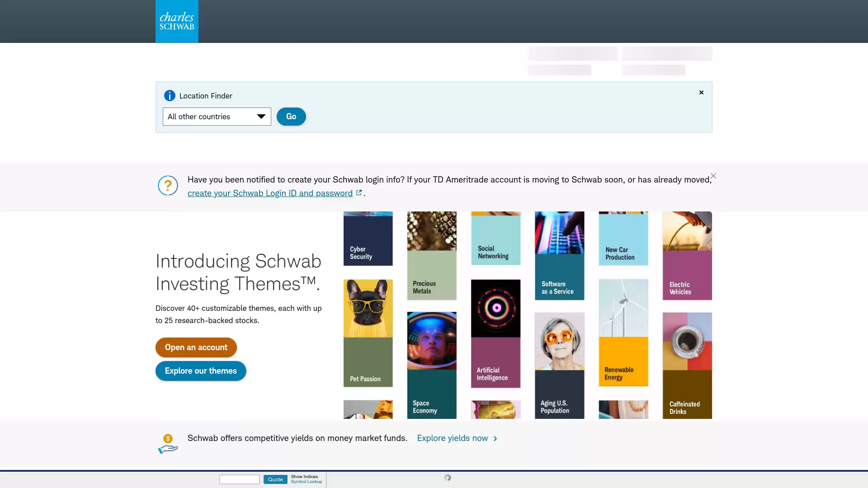The image size is (868, 488).
Task: Click Open an account button
Action: click(x=196, y=347)
